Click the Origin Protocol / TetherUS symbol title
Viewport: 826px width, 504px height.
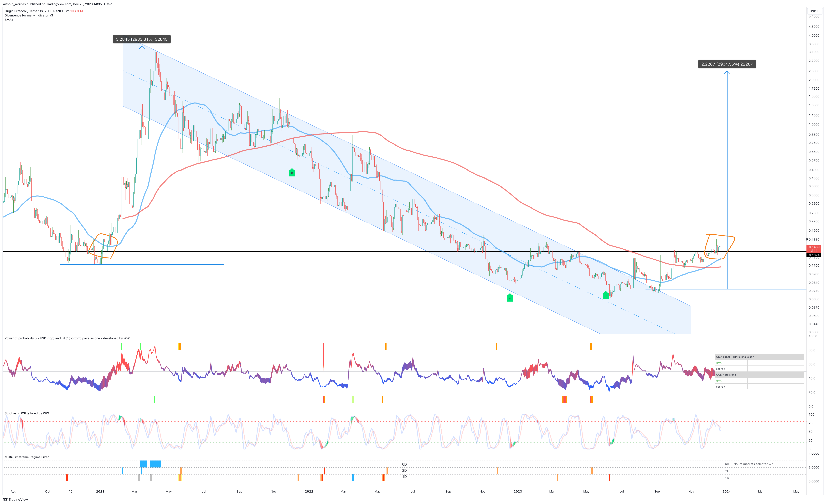[x=34, y=11]
